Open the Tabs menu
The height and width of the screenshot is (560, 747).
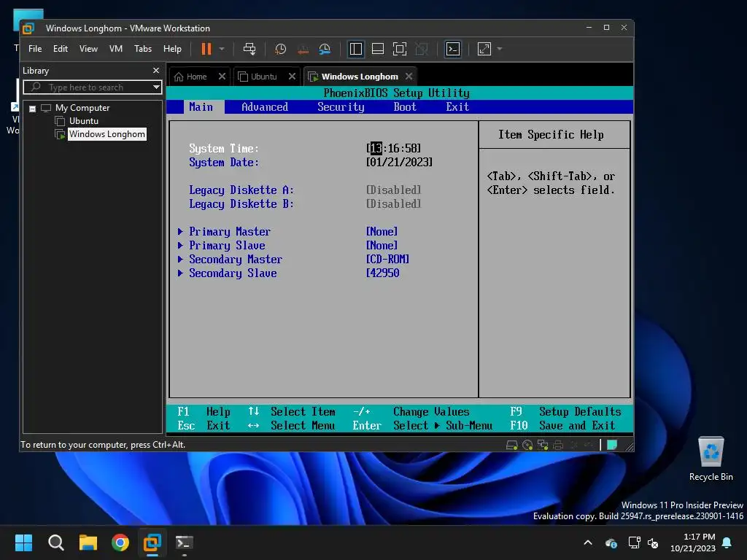coord(143,49)
